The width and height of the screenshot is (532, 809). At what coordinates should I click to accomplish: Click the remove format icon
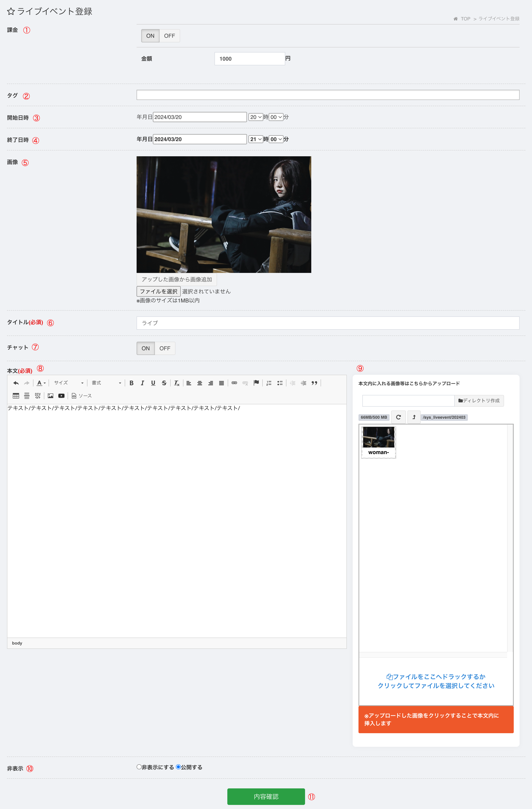point(177,383)
